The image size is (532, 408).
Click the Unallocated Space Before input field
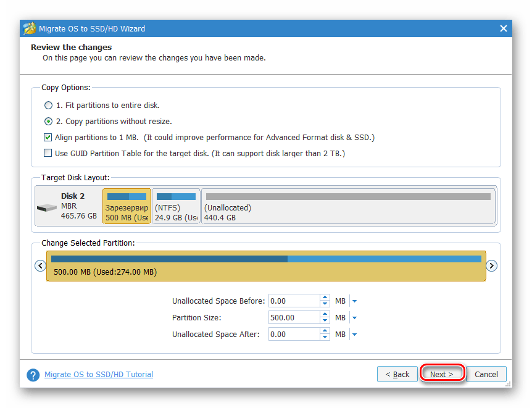coord(294,301)
